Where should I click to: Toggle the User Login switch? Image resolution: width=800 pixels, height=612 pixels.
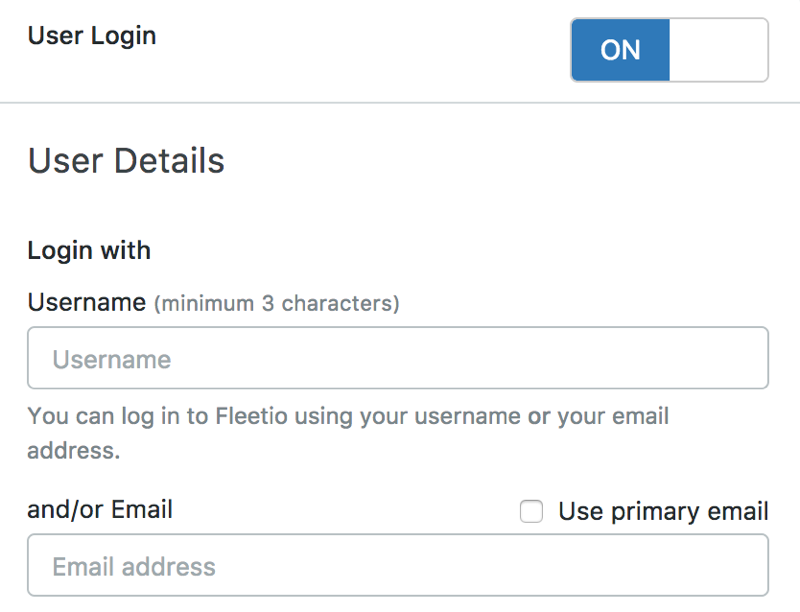pyautogui.click(x=669, y=50)
